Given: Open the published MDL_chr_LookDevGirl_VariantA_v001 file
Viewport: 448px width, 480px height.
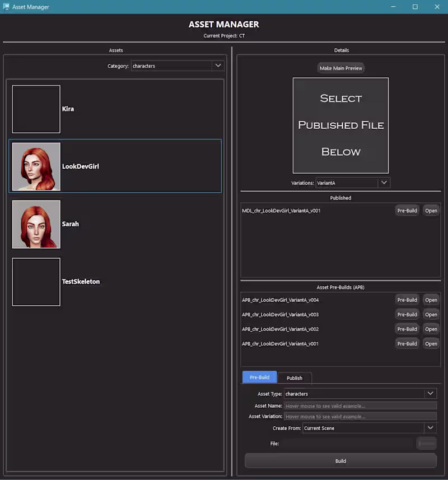Looking at the screenshot, I should pyautogui.click(x=431, y=210).
